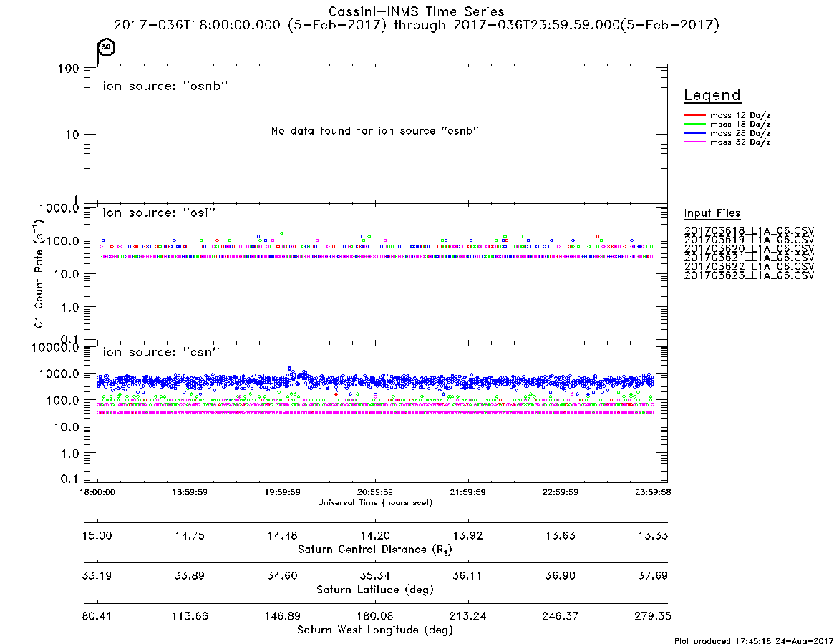Image resolution: width=834 pixels, height=644 pixels.
Task: Click the Saturn West Longitude axis title
Action: 375,630
